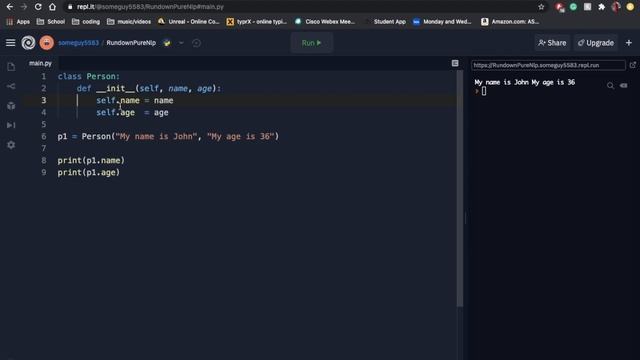The width and height of the screenshot is (640, 360).
Task: Run the program with Run button
Action: pyautogui.click(x=312, y=43)
